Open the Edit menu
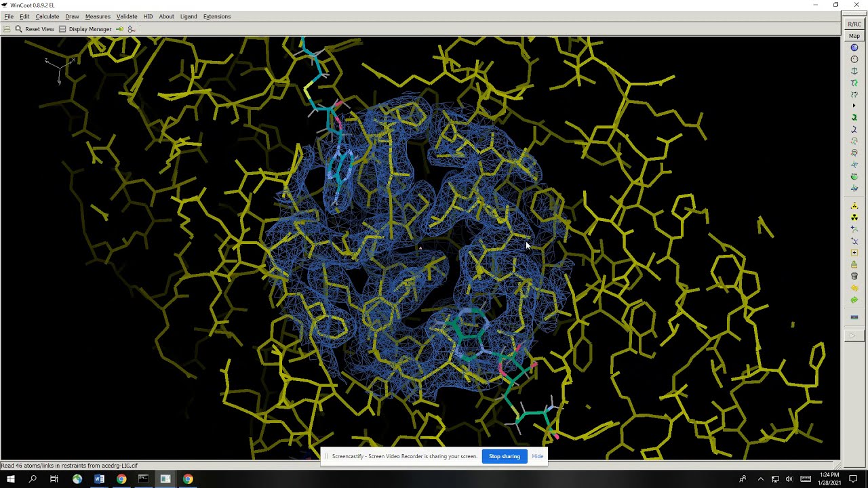Image resolution: width=868 pixels, height=488 pixels. point(24,16)
